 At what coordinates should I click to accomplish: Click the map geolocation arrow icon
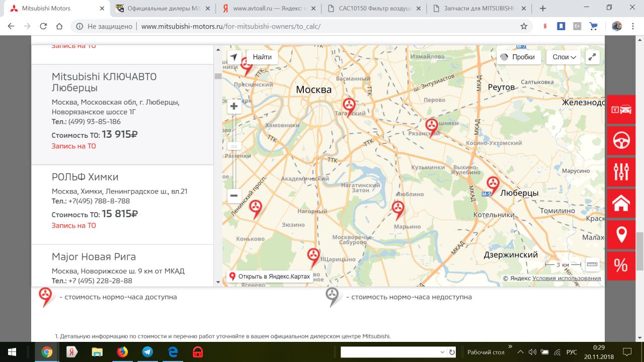[x=233, y=57]
